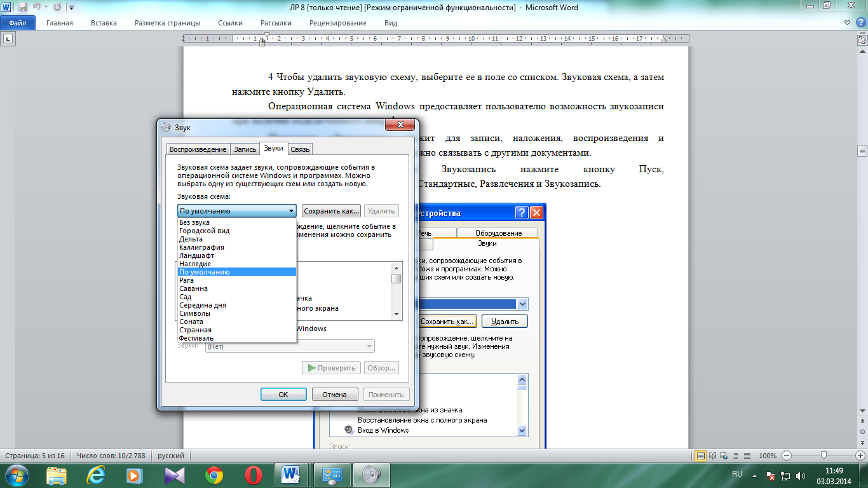Choose 'Саванна' sound scheme
The image size is (868, 488).
point(237,288)
